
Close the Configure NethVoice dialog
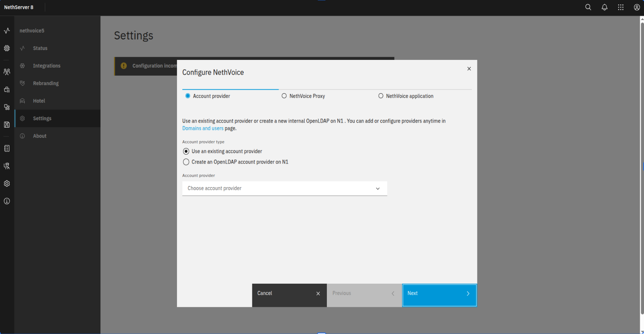469,69
